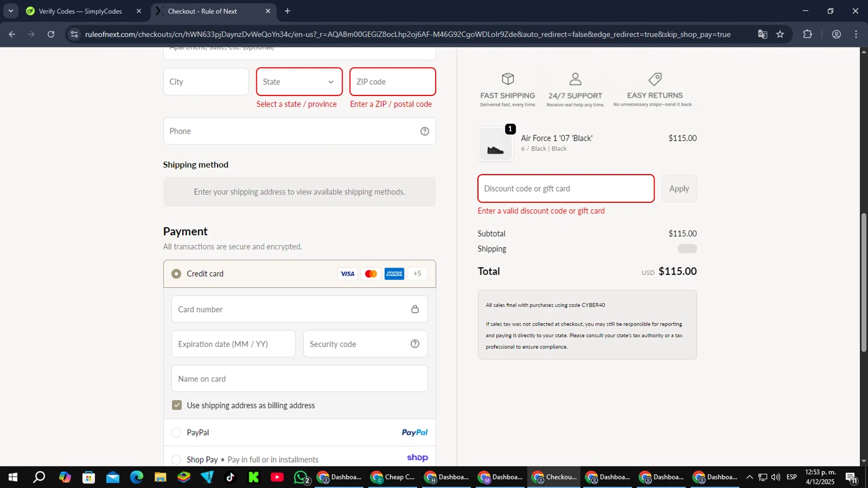This screenshot has width=868, height=488.
Task: Focus the Discount code or gift card field
Action: coord(566,188)
